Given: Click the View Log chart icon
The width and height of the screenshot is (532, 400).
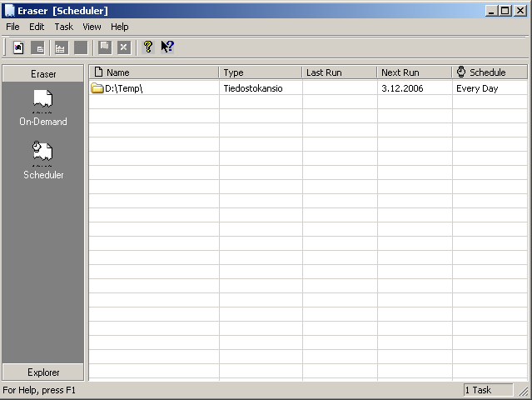Looking at the screenshot, I should click(x=61, y=47).
